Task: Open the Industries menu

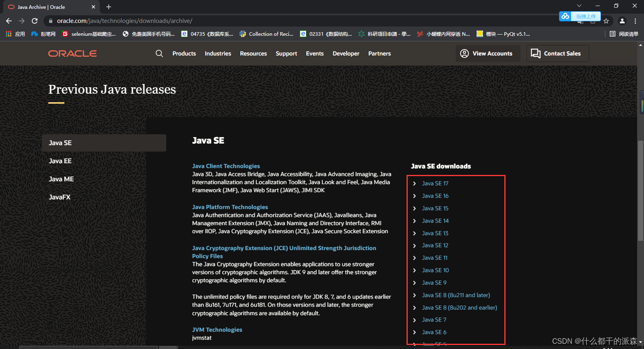Action: pyautogui.click(x=218, y=53)
